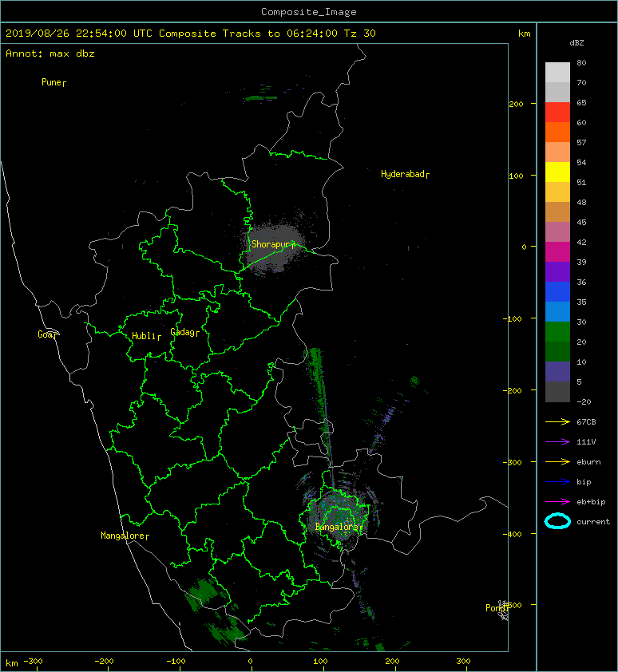The width and height of the screenshot is (618, 672).
Task: Click the gray radar echo around Shorapur
Action: point(275,247)
